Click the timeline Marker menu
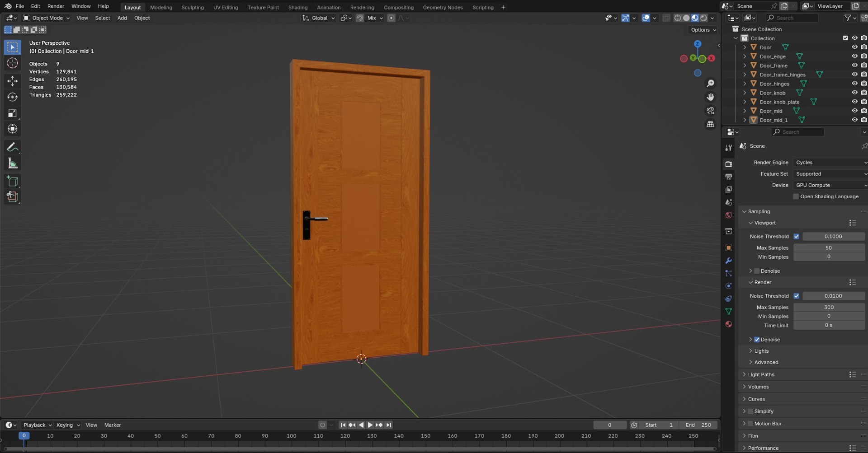 [113, 425]
